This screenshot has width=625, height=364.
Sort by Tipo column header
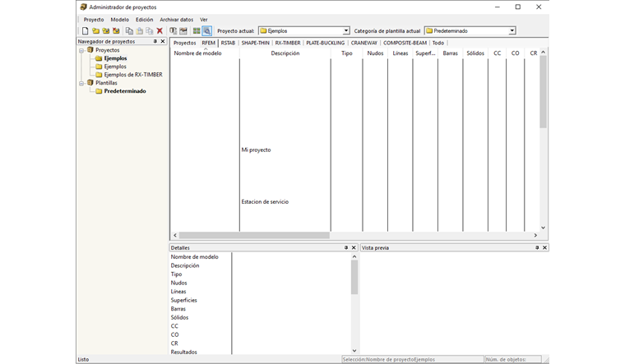pyautogui.click(x=347, y=53)
